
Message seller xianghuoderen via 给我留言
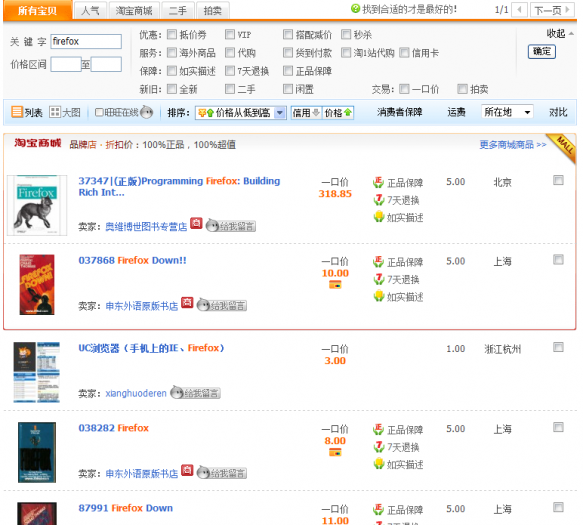[196, 393]
